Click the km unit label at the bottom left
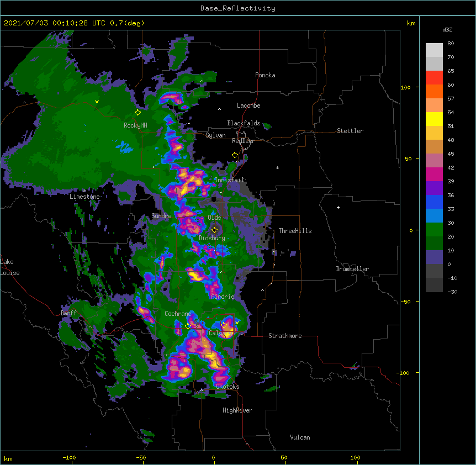476x465 pixels. (x=8, y=459)
